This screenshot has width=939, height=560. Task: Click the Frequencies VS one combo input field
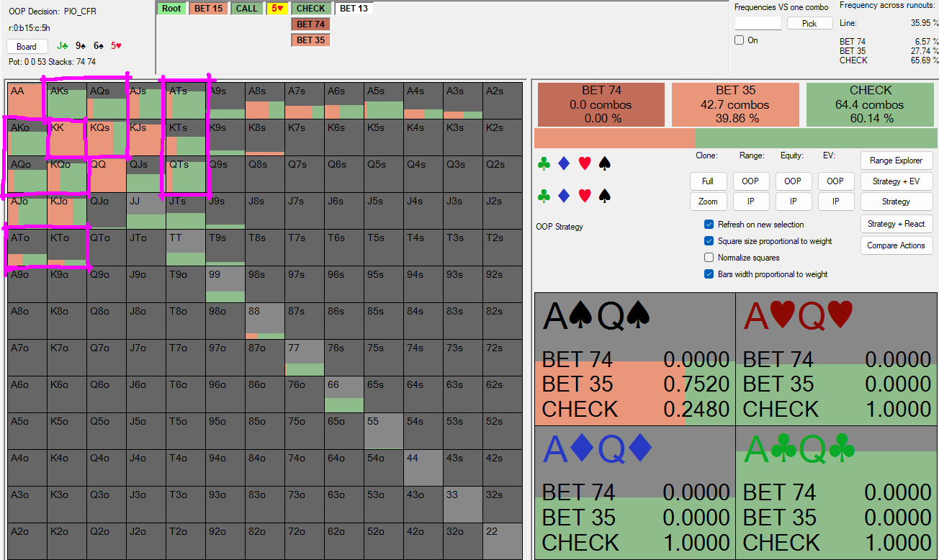758,24
